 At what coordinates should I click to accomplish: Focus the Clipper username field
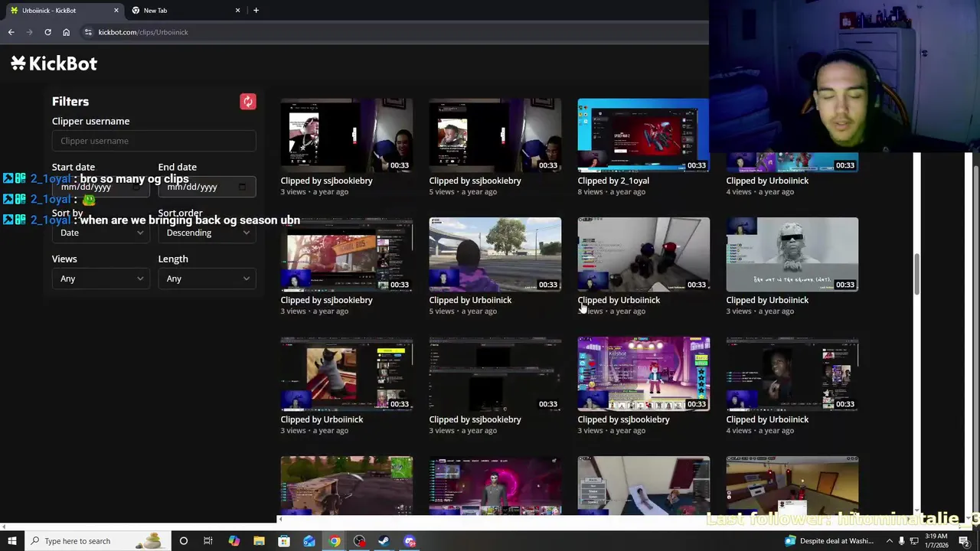click(x=154, y=141)
